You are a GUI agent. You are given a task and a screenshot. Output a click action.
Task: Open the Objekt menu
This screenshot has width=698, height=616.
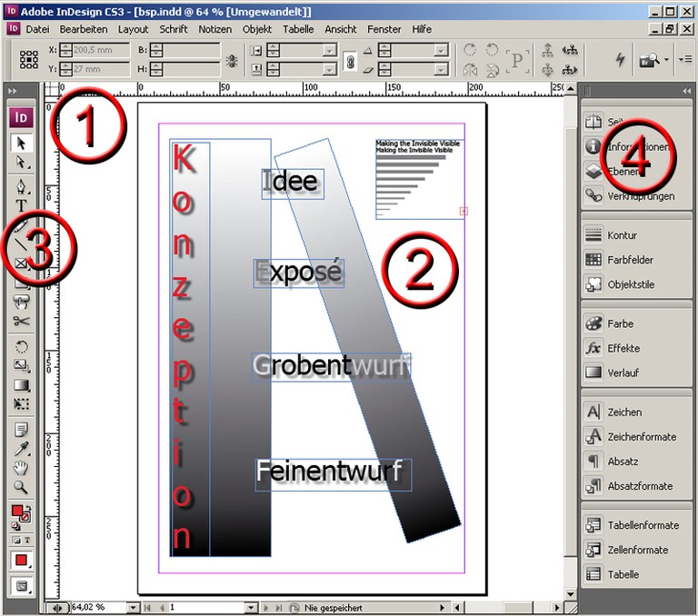pyautogui.click(x=257, y=29)
